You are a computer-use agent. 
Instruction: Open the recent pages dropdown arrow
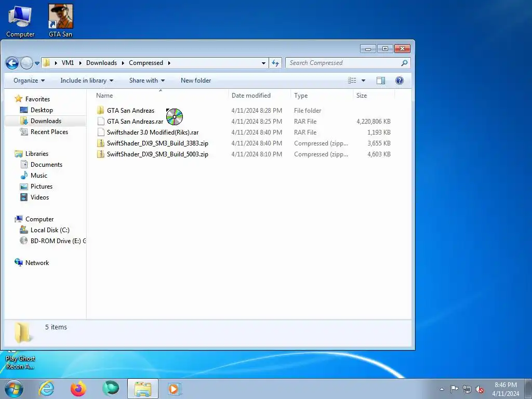(37, 63)
